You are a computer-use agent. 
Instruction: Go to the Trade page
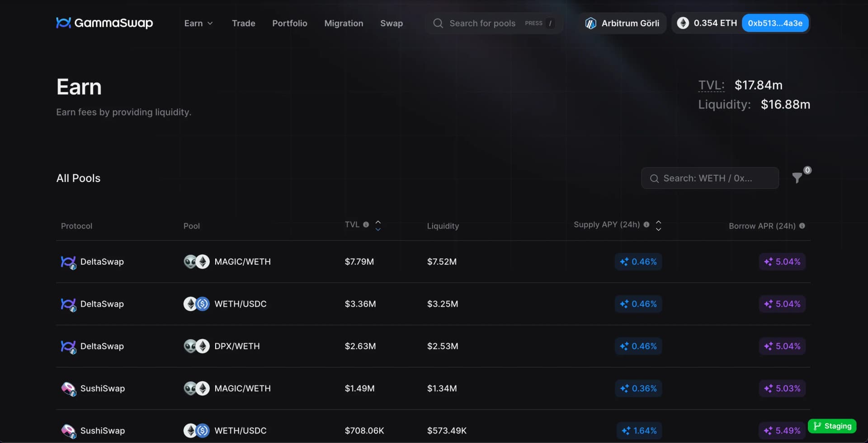click(243, 23)
